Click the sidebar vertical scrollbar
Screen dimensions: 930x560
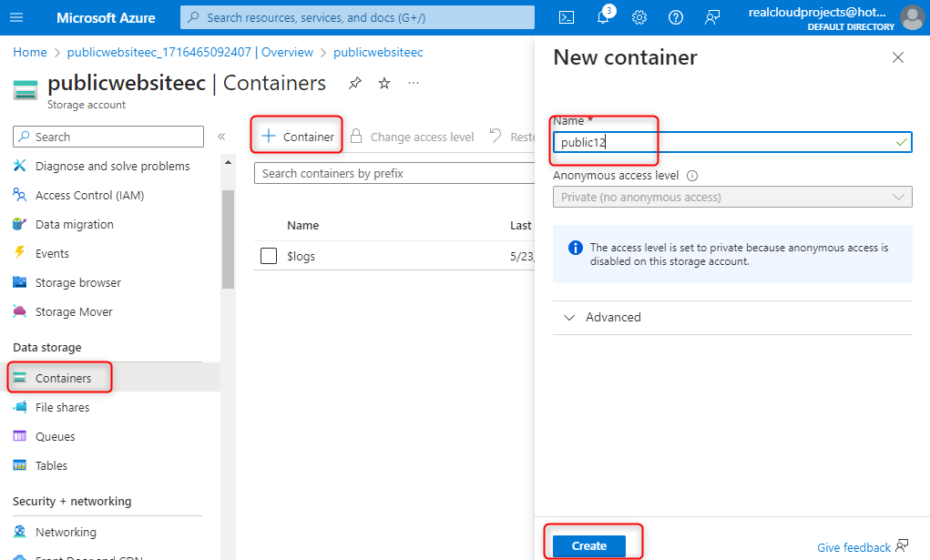tap(228, 237)
